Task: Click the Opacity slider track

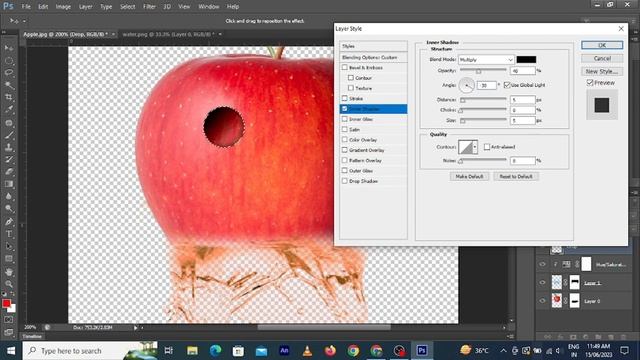Action: click(483, 70)
